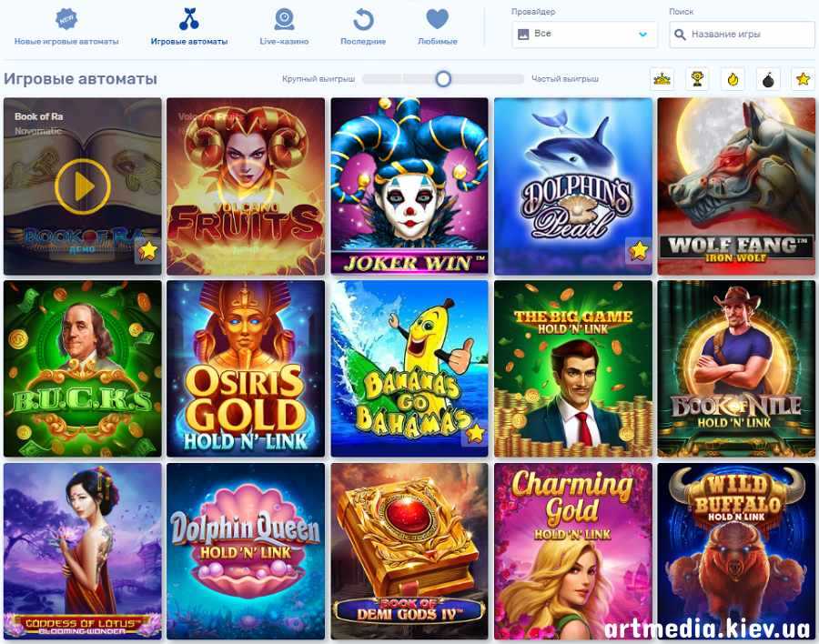Launch the Charming Gold Hold 'N' Link game

pyautogui.click(x=573, y=551)
